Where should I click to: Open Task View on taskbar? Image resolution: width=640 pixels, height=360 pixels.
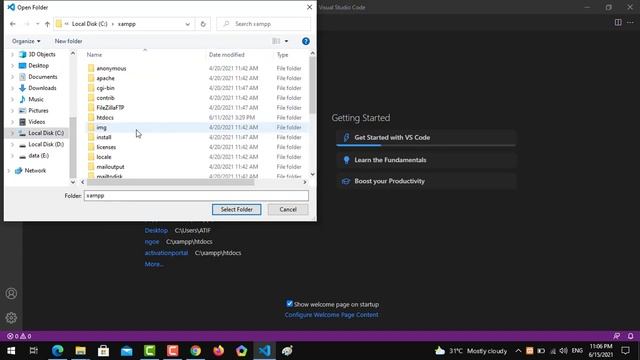coord(34,351)
